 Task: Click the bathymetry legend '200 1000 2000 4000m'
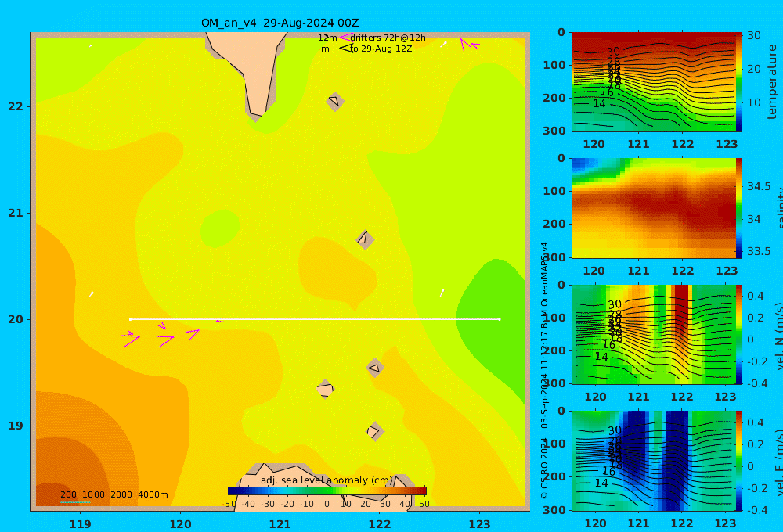pyautogui.click(x=114, y=494)
